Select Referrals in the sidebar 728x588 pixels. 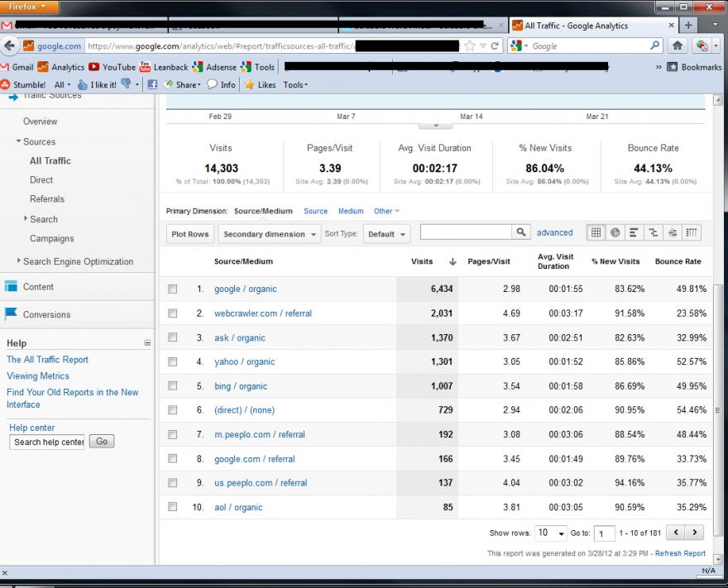tap(47, 199)
